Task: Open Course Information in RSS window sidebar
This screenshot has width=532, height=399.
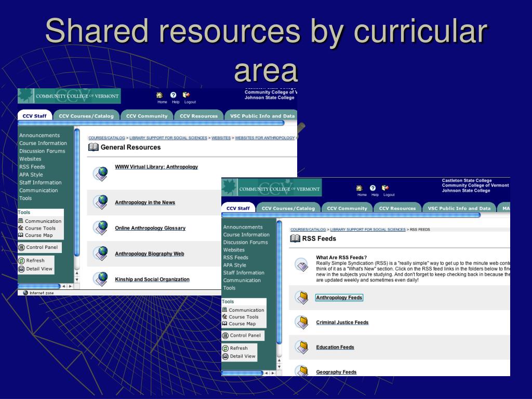Action: tap(246, 235)
